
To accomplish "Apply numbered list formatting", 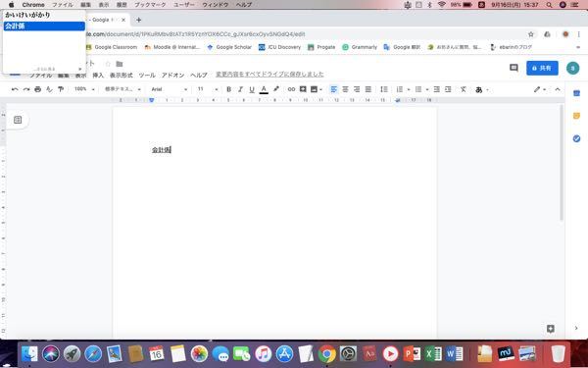I will pyautogui.click(x=400, y=89).
